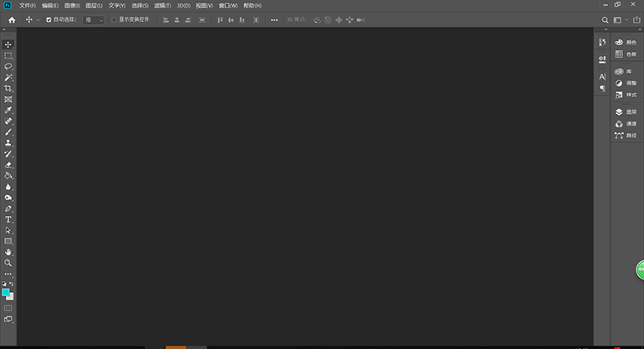This screenshot has height=349, width=644.
Task: Select the Blur tool
Action: click(8, 187)
